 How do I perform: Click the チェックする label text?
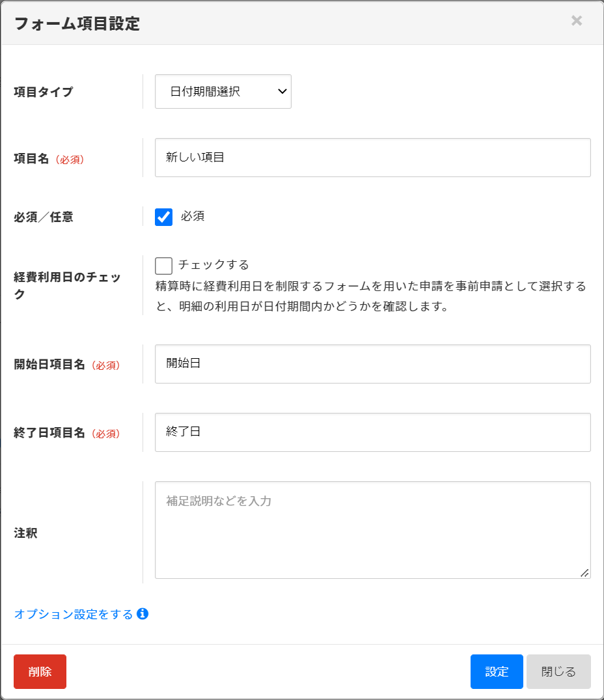coord(213,264)
